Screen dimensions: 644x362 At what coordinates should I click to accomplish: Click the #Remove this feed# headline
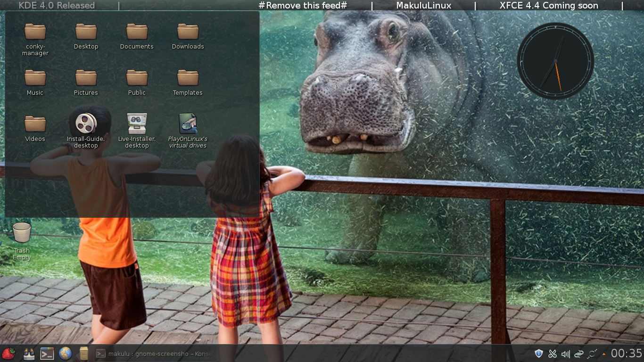[303, 6]
